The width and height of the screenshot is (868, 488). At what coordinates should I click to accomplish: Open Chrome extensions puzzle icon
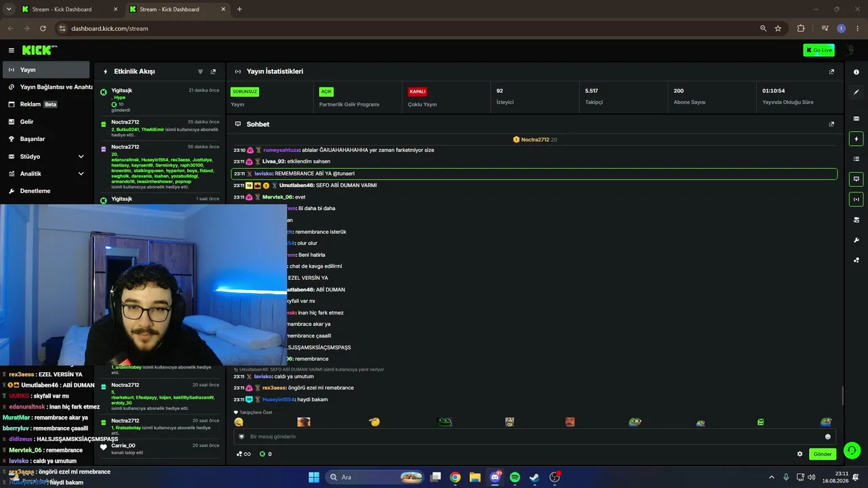coord(801,28)
